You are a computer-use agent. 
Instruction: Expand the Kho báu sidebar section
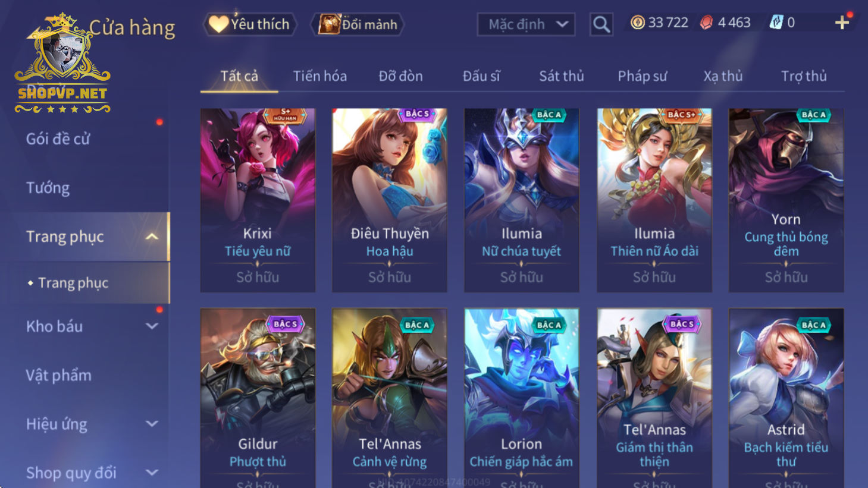pyautogui.click(x=152, y=326)
